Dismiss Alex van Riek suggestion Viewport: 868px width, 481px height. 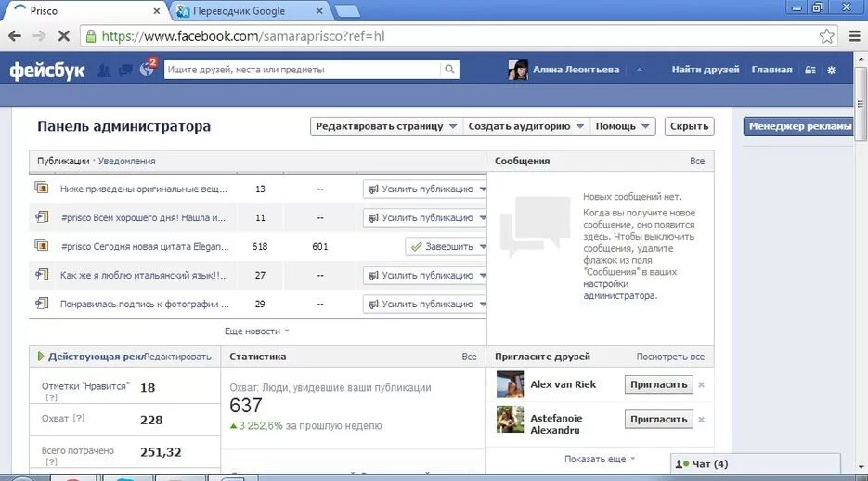702,384
